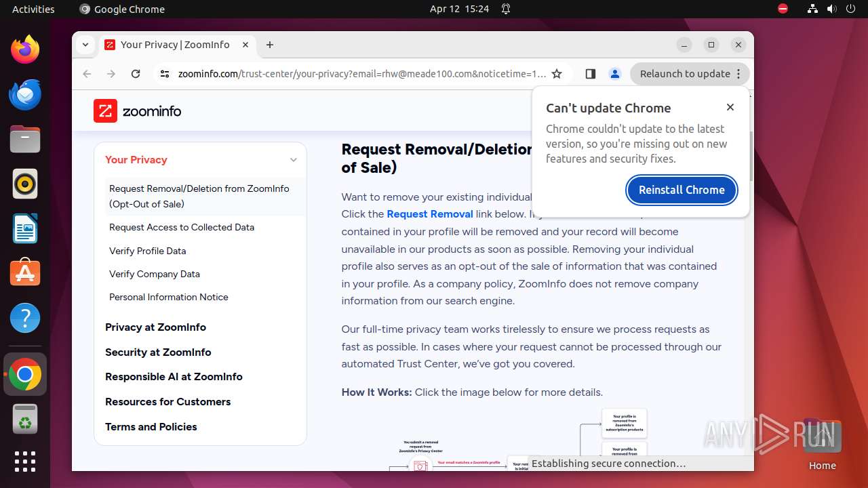Open the notification bell in top bar
The width and height of the screenshot is (868, 488).
(x=506, y=9)
